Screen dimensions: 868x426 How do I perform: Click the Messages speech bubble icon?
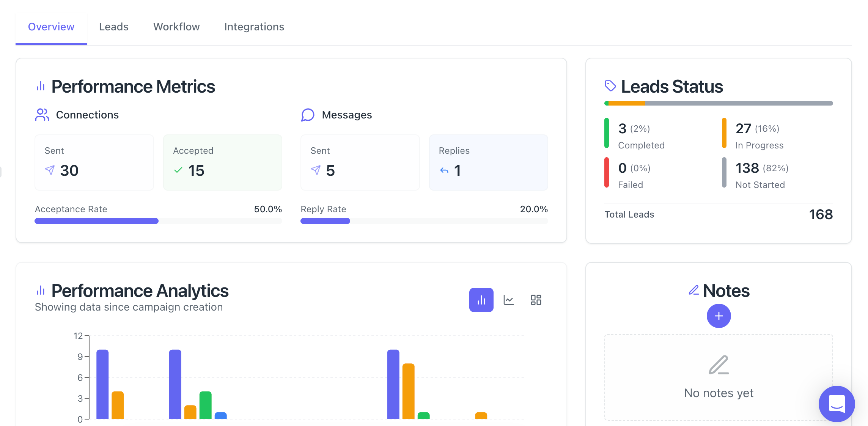pyautogui.click(x=308, y=115)
